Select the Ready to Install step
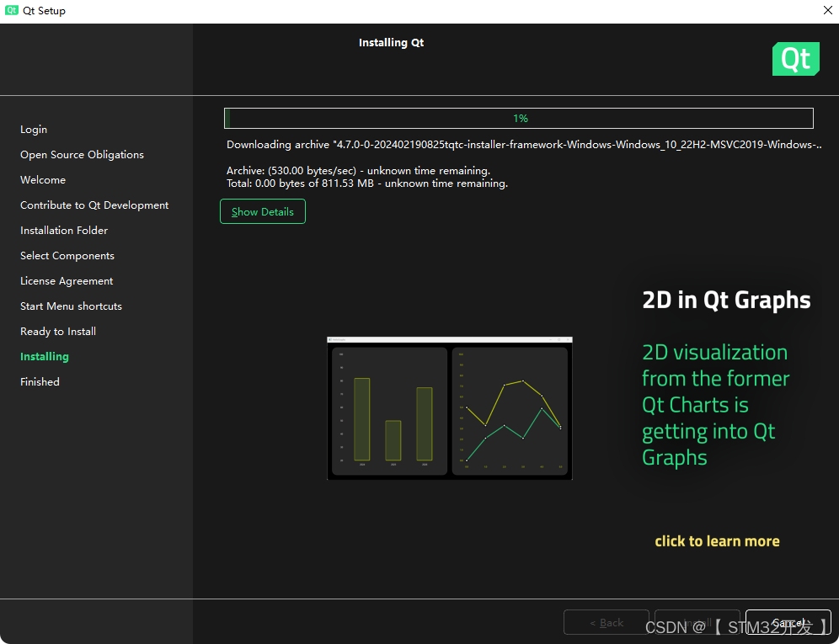Viewport: 839px width, 644px height. tap(58, 331)
